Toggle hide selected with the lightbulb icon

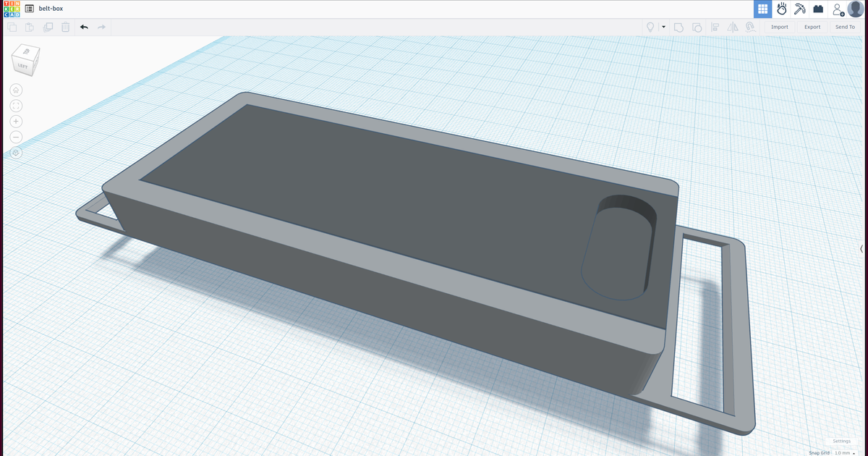tap(650, 27)
